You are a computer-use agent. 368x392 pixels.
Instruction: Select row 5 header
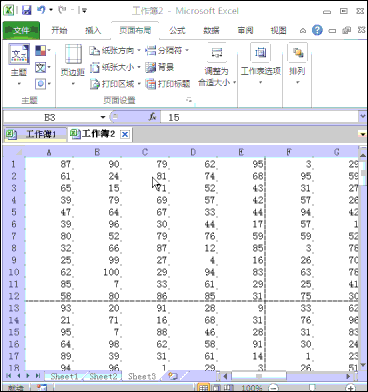point(14,212)
